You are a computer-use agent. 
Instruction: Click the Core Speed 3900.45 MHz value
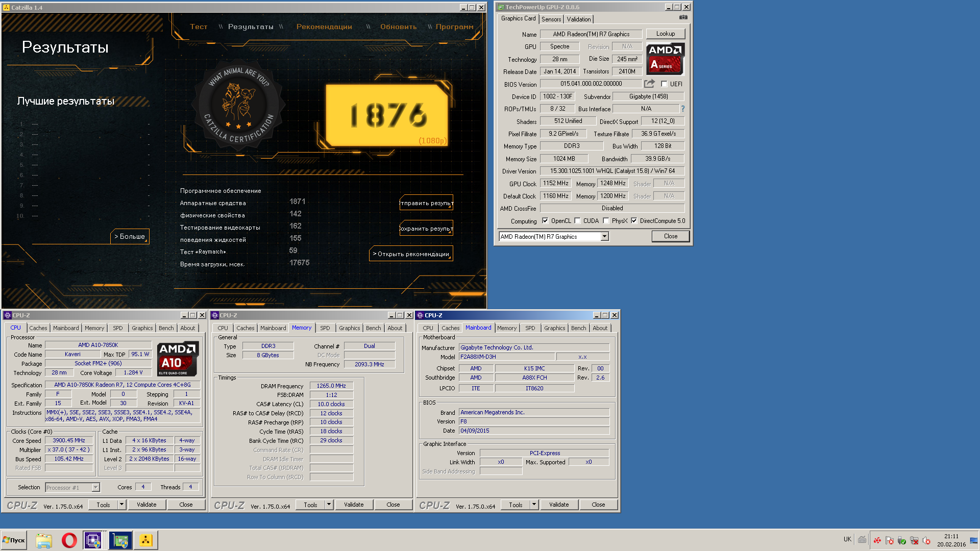(69, 440)
